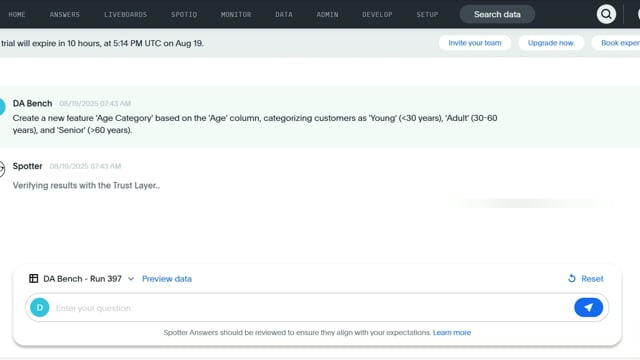The image size is (640, 360).
Task: Open the Answers tab
Action: pos(64,14)
